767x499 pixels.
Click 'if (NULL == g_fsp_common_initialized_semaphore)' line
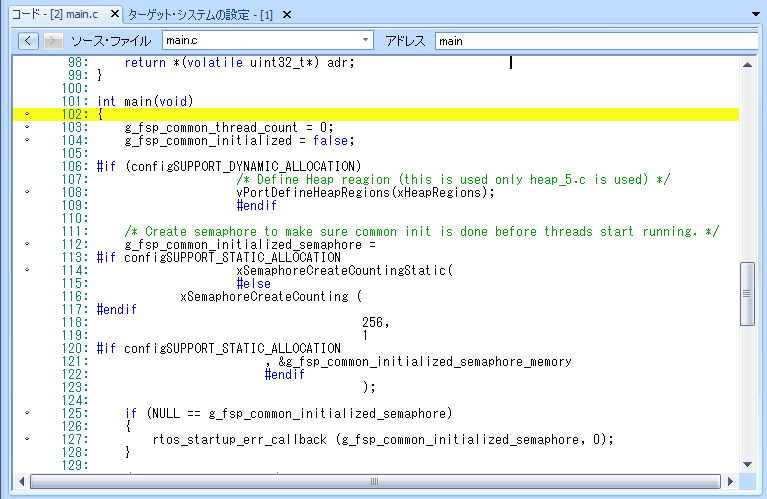pos(288,413)
